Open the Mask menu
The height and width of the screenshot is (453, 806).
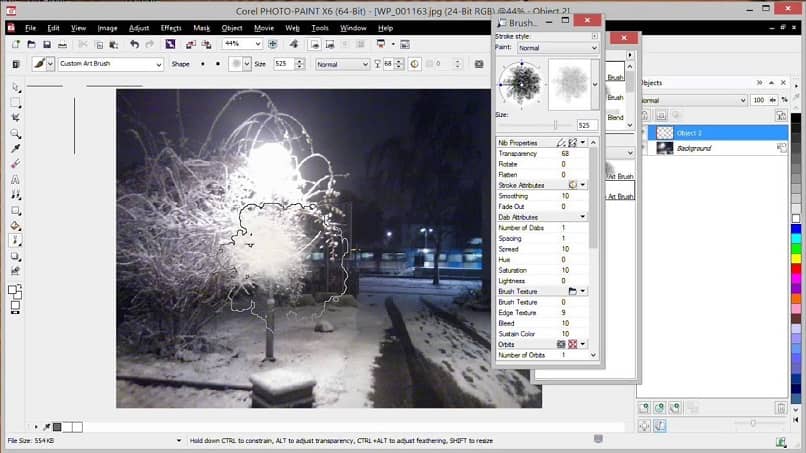pyautogui.click(x=201, y=28)
